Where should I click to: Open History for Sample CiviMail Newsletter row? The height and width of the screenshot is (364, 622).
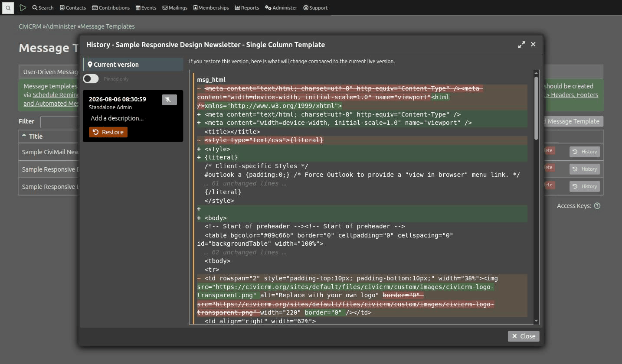click(x=585, y=152)
